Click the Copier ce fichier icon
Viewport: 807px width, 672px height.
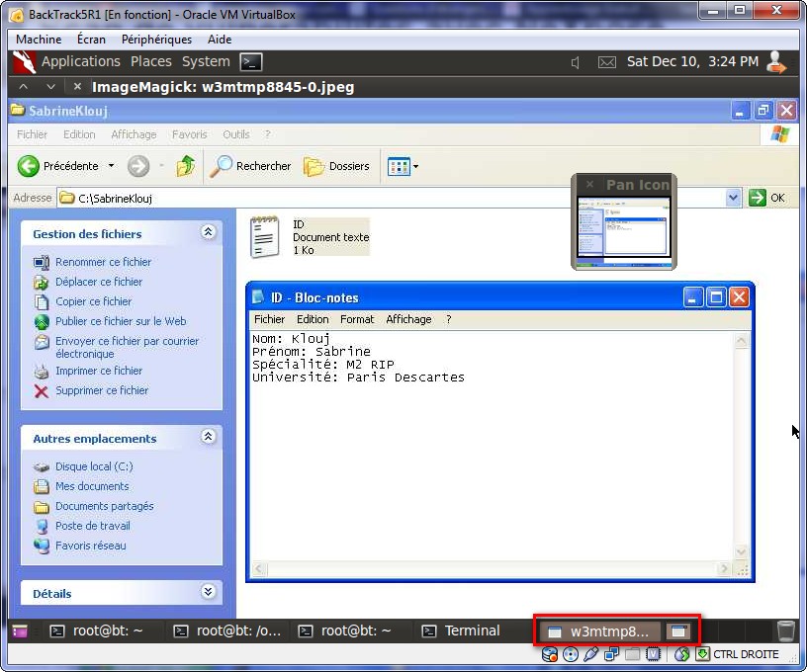42,301
